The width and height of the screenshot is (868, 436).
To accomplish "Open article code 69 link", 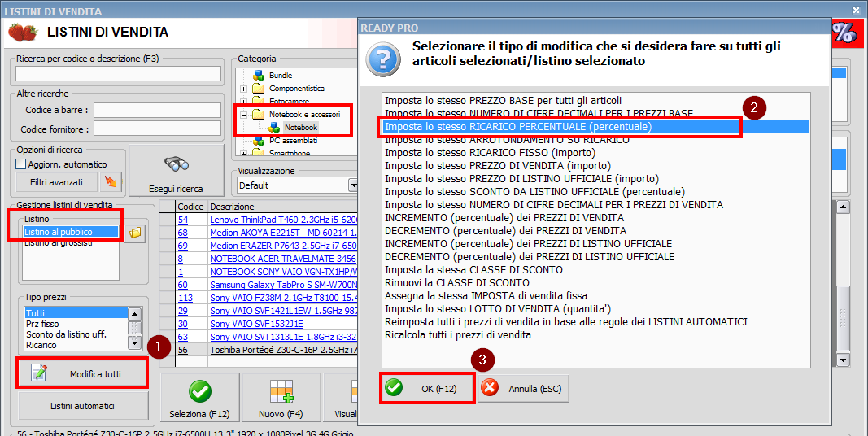I will [183, 246].
